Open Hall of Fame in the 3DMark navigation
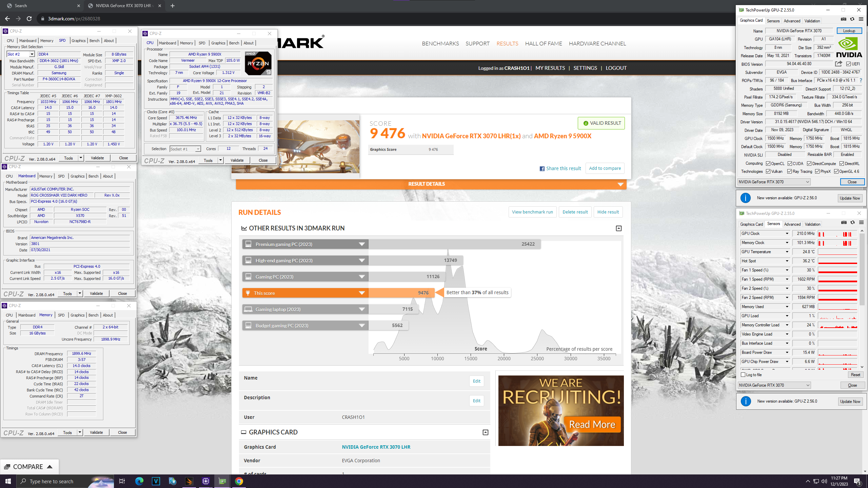This screenshot has width=868, height=488. tap(544, 44)
